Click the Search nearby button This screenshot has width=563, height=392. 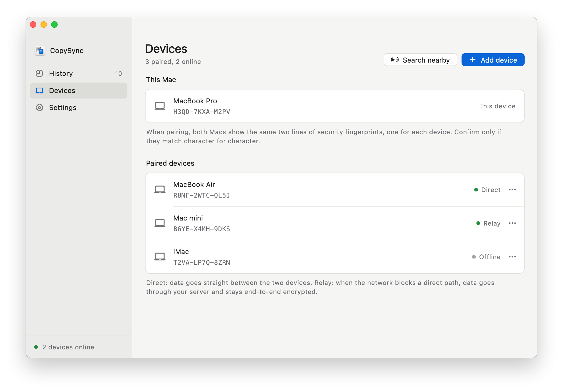tap(420, 60)
